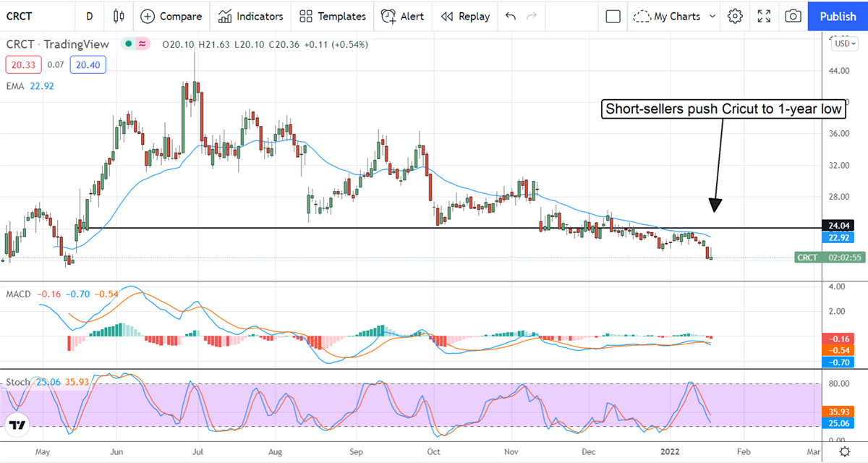This screenshot has width=868, height=463.
Task: Click the Publish button
Action: click(838, 16)
